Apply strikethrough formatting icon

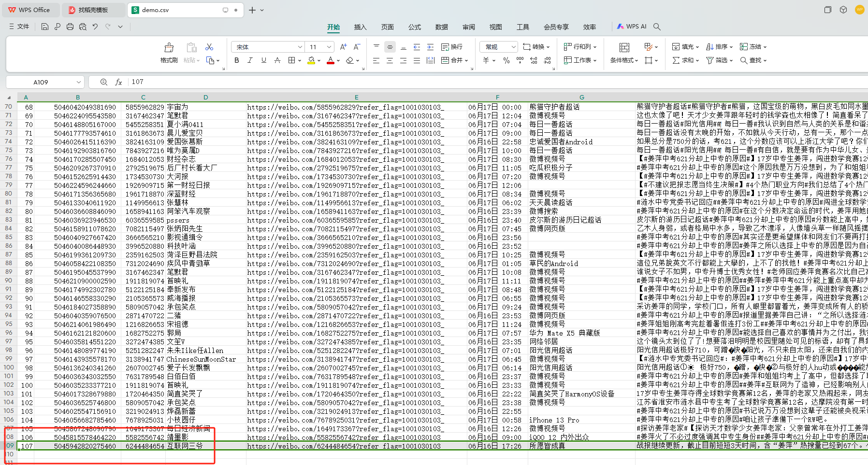click(277, 60)
